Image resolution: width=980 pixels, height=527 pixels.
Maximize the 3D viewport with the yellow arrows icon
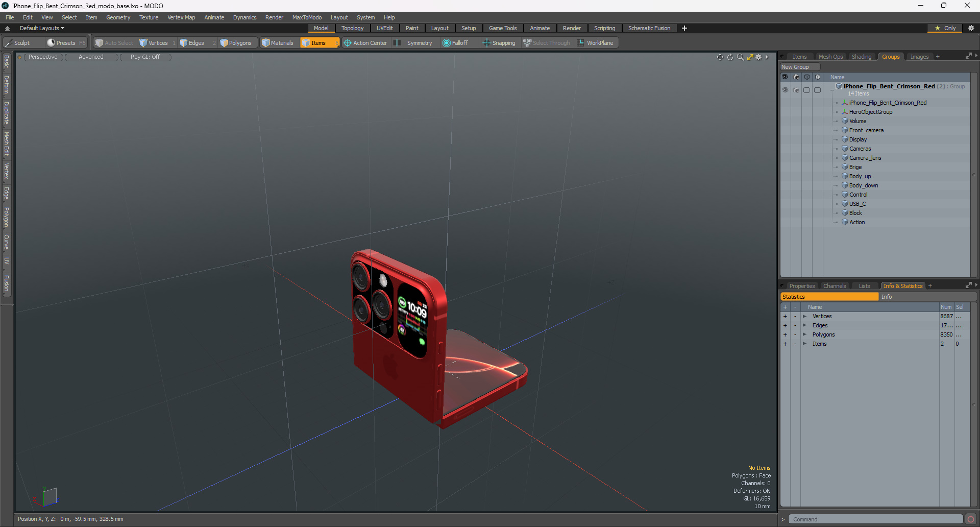750,57
